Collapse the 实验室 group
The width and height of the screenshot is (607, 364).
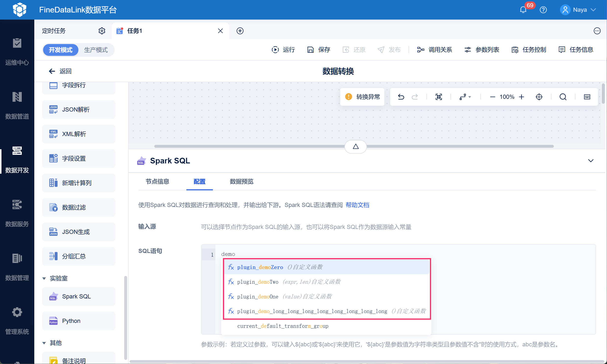pos(44,278)
